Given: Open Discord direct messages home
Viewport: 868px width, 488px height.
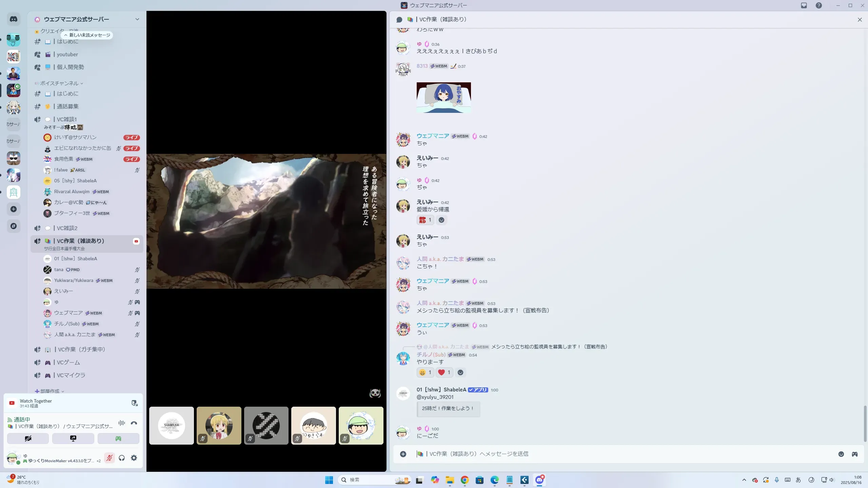Looking at the screenshot, I should (14, 19).
